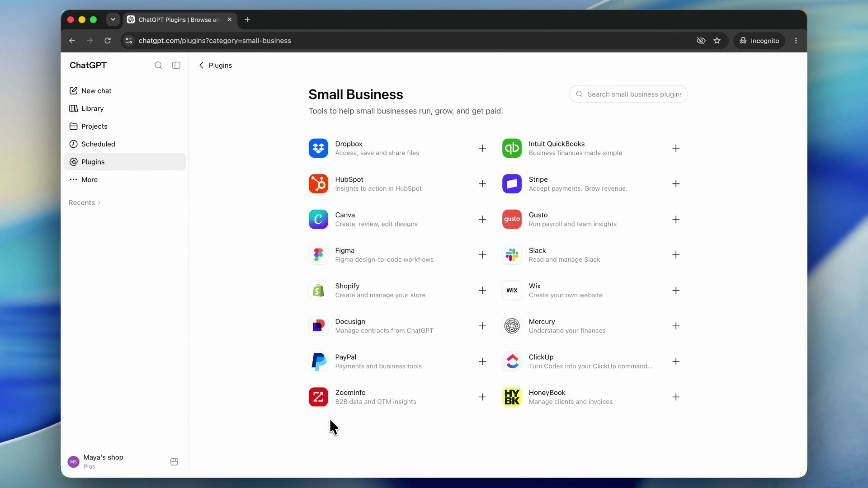This screenshot has width=868, height=488.
Task: Add the Slack plugin with plus button
Action: [676, 255]
